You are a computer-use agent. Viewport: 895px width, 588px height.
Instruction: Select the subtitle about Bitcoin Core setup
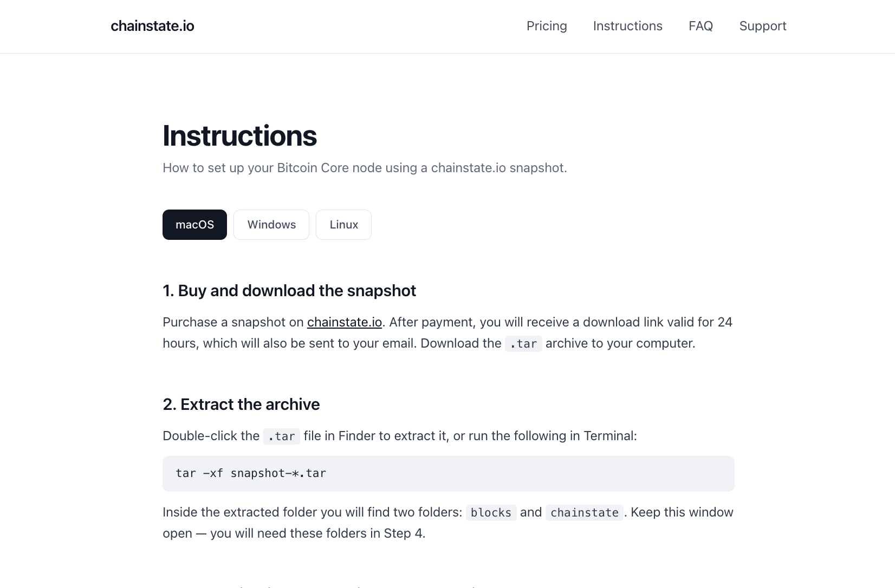pos(364,168)
